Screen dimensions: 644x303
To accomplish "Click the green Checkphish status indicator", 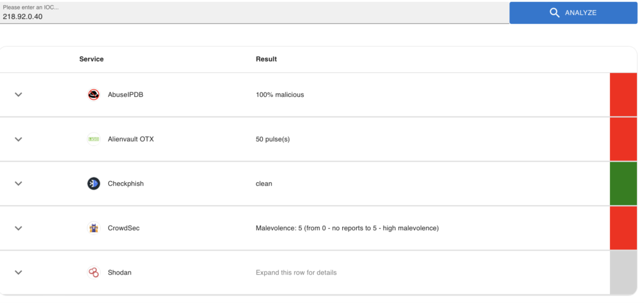I will pos(624,184).
